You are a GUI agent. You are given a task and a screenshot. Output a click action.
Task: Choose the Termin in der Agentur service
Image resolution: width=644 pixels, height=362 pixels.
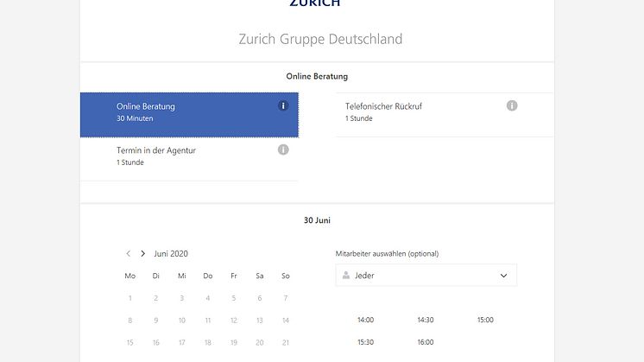(189, 159)
